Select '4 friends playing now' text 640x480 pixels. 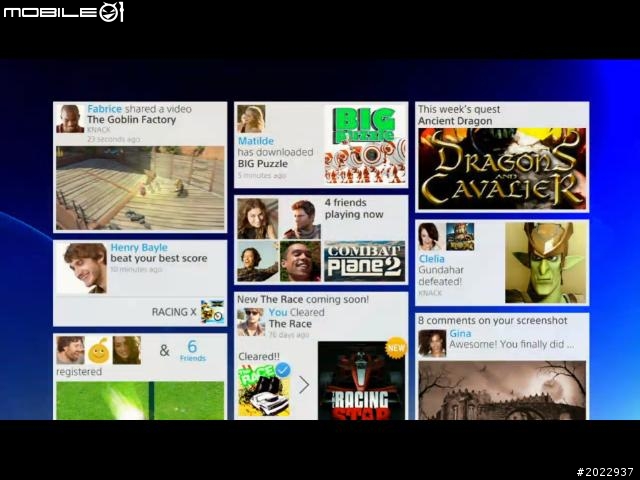pyautogui.click(x=354, y=209)
